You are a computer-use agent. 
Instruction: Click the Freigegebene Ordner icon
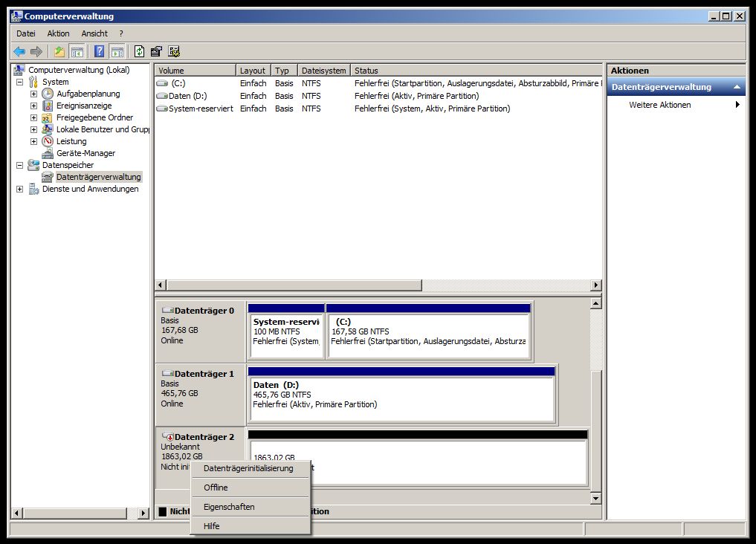point(48,117)
